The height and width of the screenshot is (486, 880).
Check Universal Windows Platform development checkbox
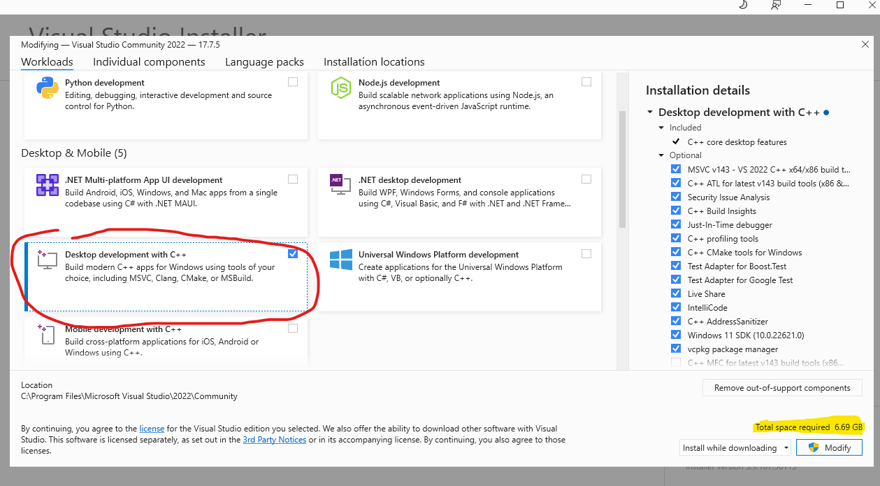[x=586, y=254]
